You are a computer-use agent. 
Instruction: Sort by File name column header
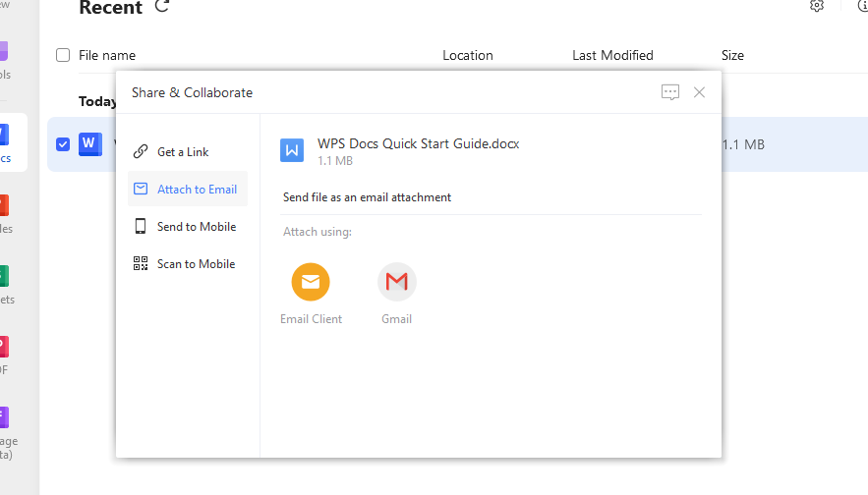107,55
